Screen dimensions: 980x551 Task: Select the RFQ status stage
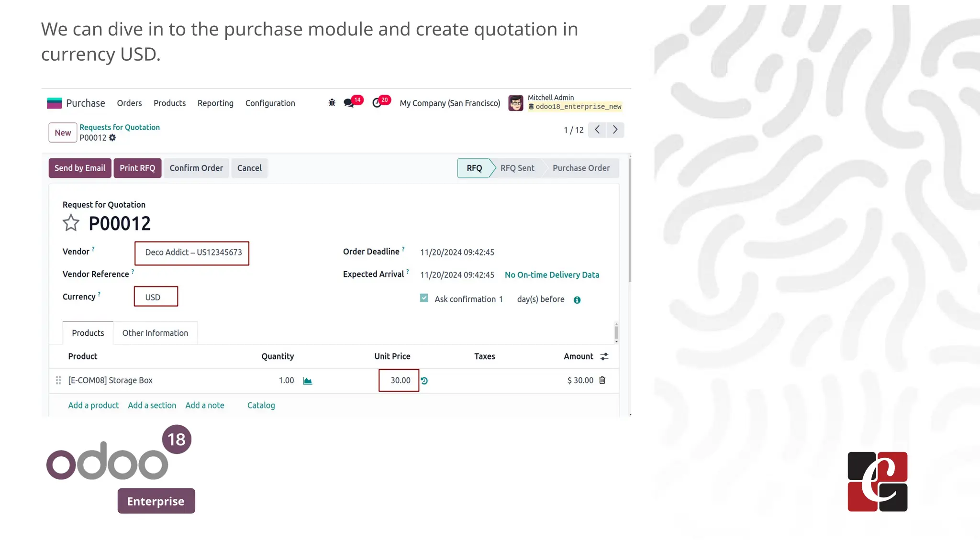coord(474,168)
